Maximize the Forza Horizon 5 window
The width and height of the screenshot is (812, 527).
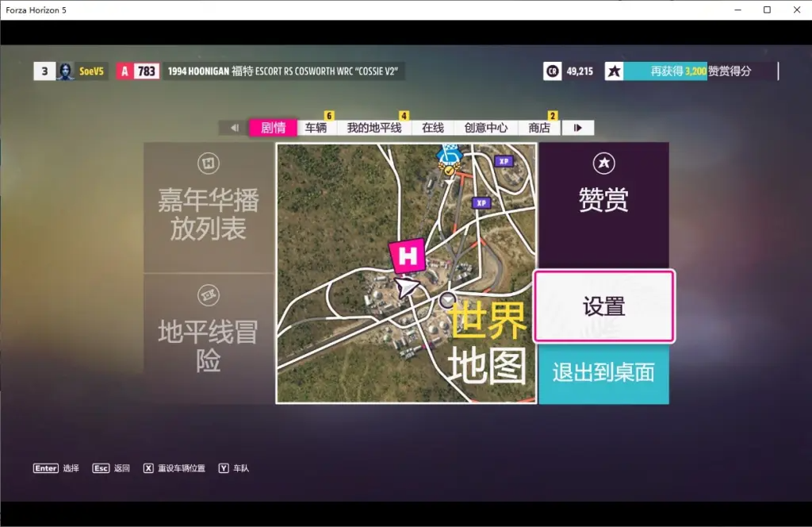(x=768, y=10)
